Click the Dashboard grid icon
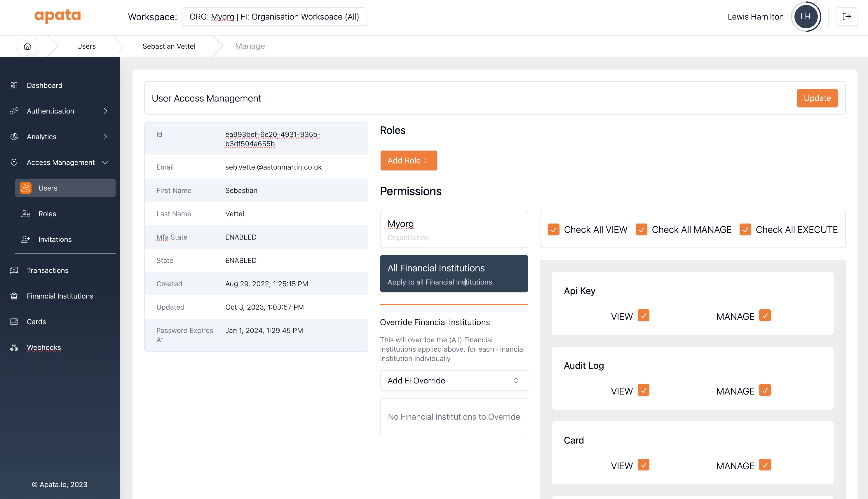Image resolution: width=868 pixels, height=499 pixels. (x=14, y=85)
